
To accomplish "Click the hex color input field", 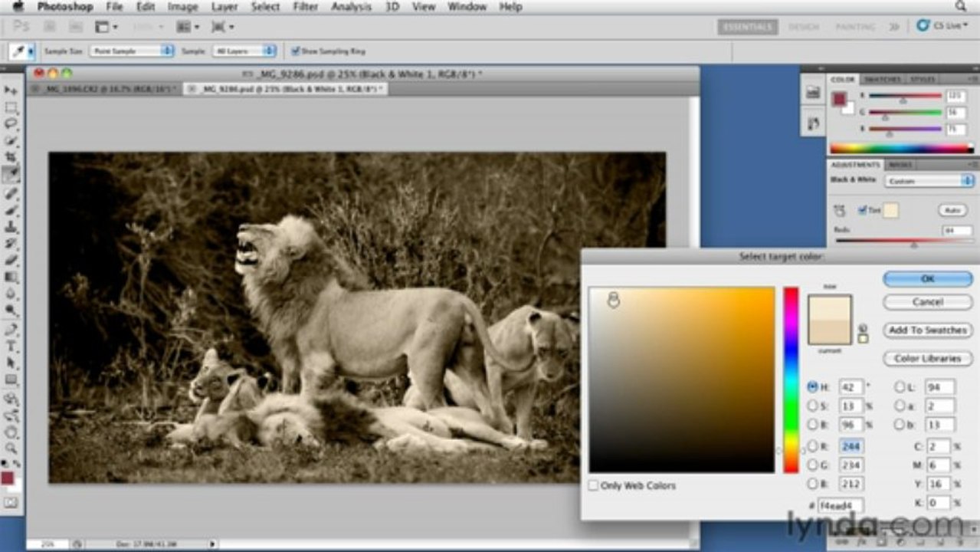I will coord(841,504).
